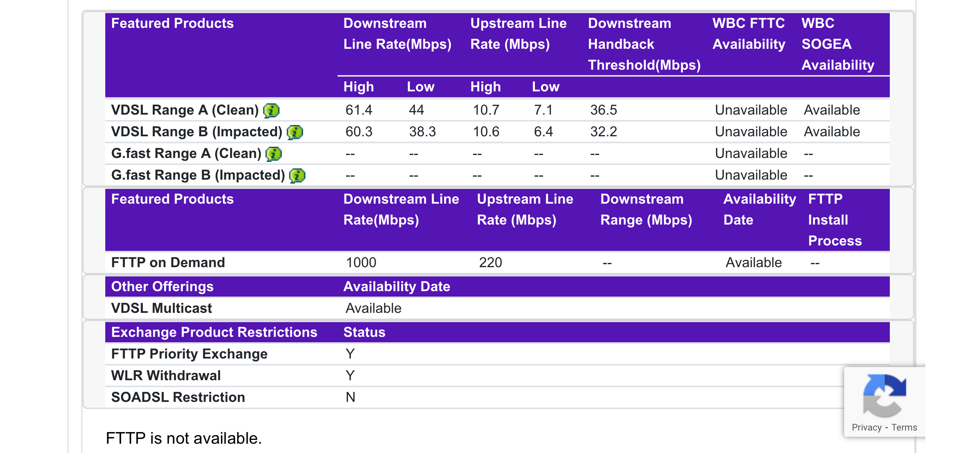Viewport: 980px width, 453px height.
Task: Click the SOADSL Restriction row
Action: pyautogui.click(x=177, y=396)
